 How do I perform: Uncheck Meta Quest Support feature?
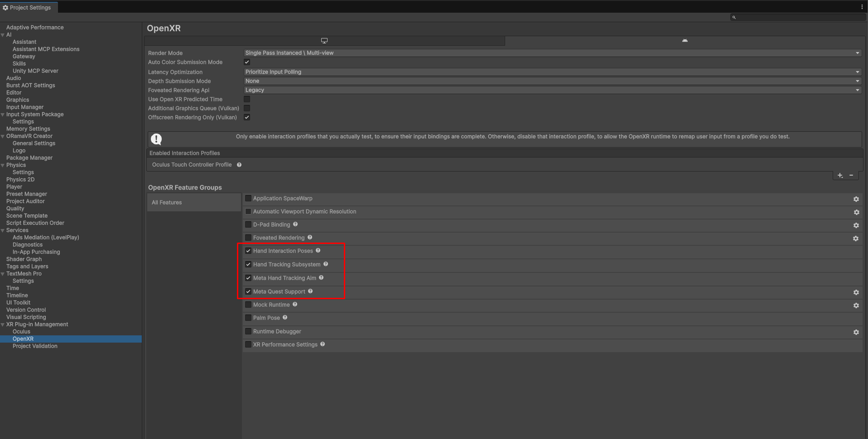[x=248, y=291]
